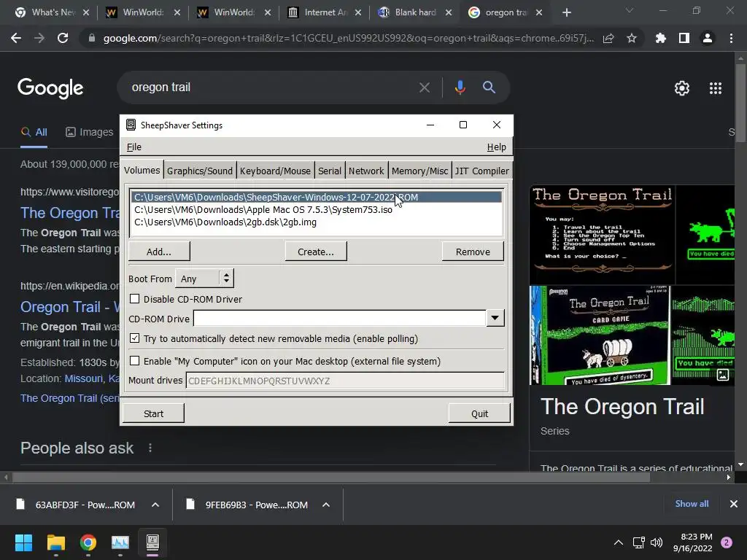
Task: Open Windows Start menu
Action: [x=23, y=542]
